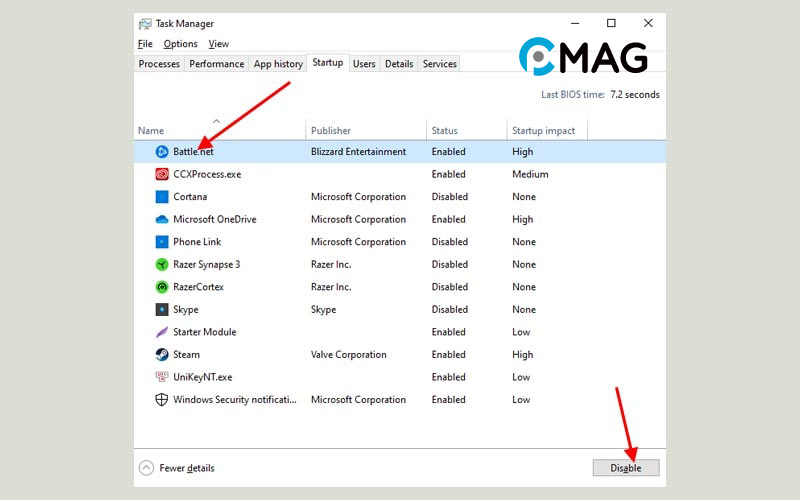This screenshot has width=800, height=500.
Task: Select the UniKeyNT.exe icon
Action: pos(162,377)
